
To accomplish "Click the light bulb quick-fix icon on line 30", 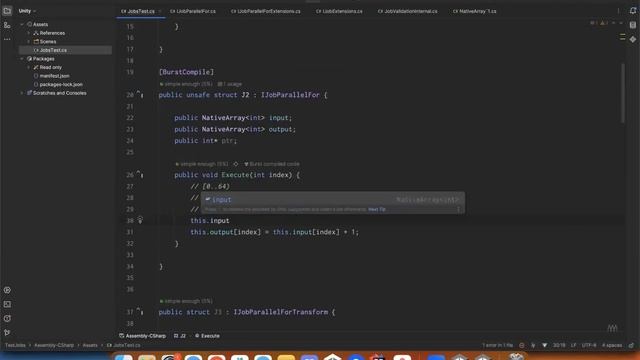I will point(140,220).
